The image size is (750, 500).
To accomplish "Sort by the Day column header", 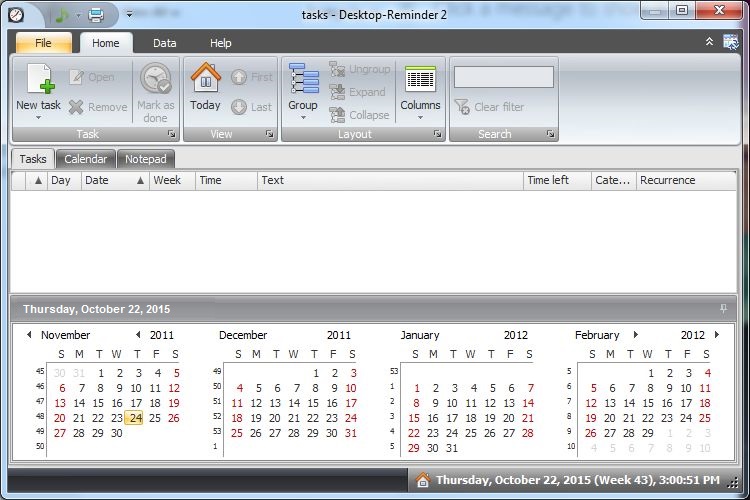I will coord(64,180).
